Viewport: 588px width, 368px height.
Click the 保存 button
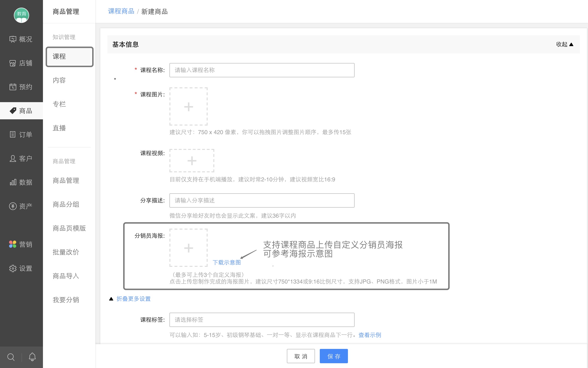(x=334, y=356)
